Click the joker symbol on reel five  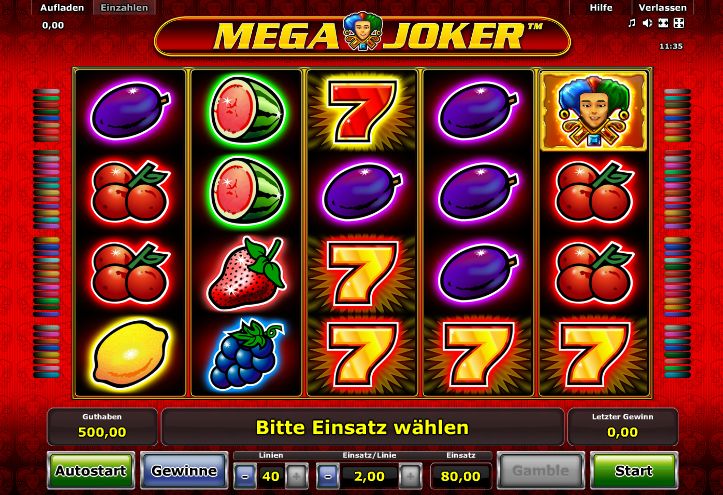click(x=593, y=111)
